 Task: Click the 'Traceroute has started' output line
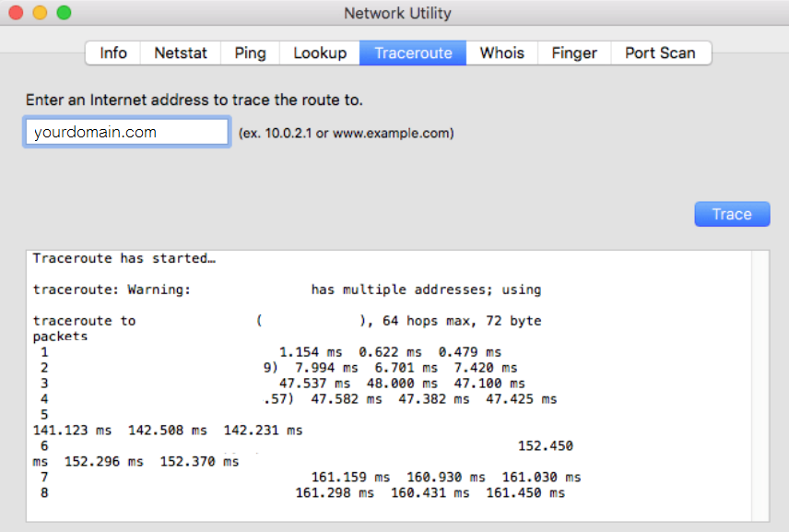[124, 258]
